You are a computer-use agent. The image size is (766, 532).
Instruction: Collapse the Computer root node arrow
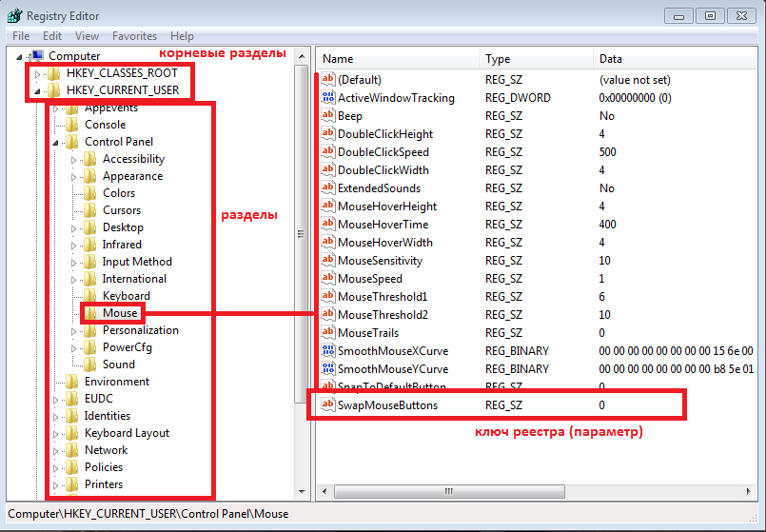(20, 57)
